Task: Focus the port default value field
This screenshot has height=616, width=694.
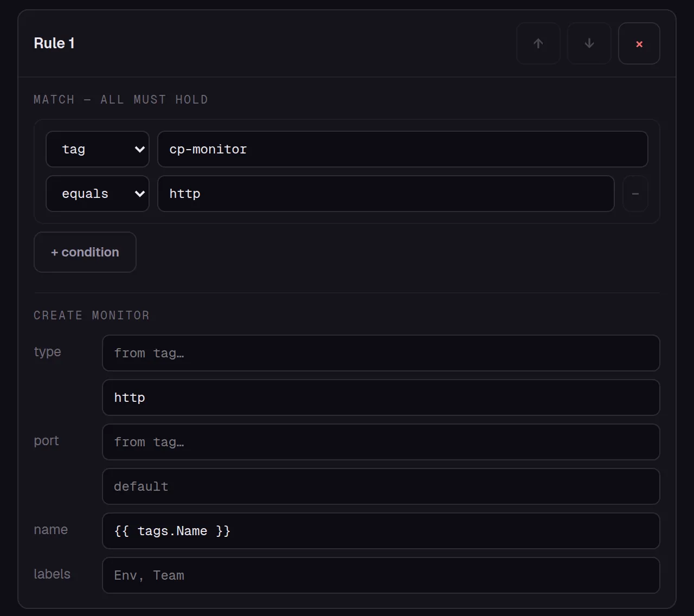Action: (381, 486)
